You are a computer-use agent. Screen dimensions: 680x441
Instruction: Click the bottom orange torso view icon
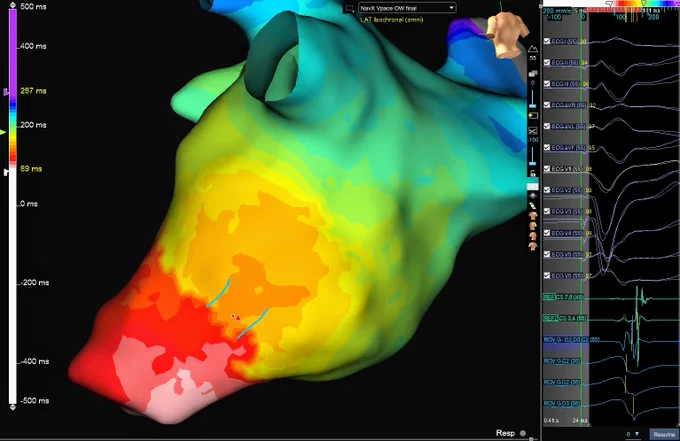(x=533, y=246)
